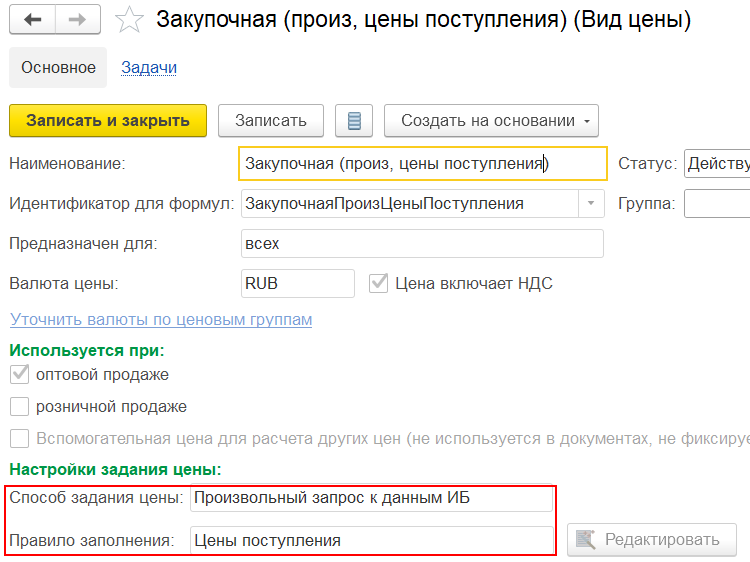Click the forward navigation arrow
The image size is (750, 562).
77,19
